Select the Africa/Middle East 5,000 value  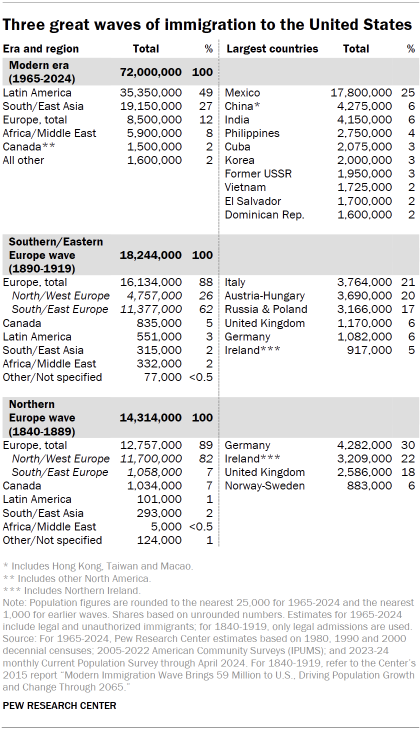166,527
